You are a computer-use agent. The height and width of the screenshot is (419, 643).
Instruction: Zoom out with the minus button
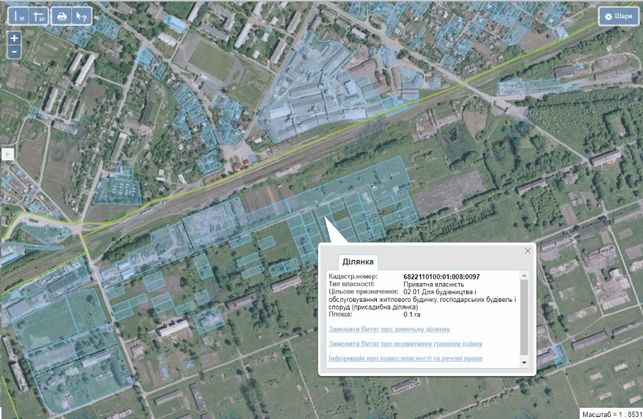(x=14, y=52)
